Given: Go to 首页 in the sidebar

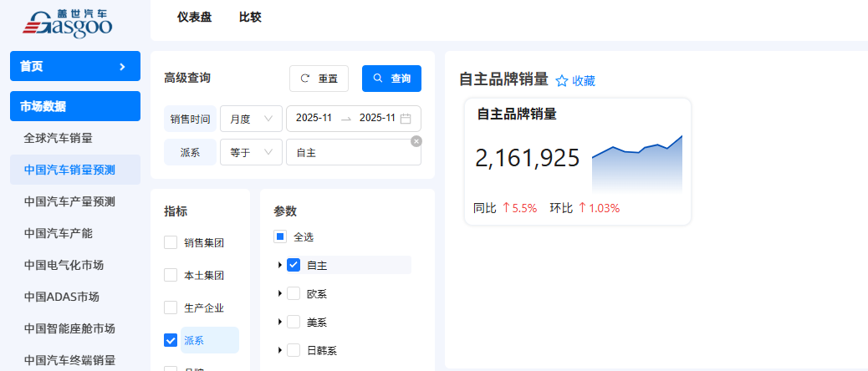Looking at the screenshot, I should tap(75, 66).
